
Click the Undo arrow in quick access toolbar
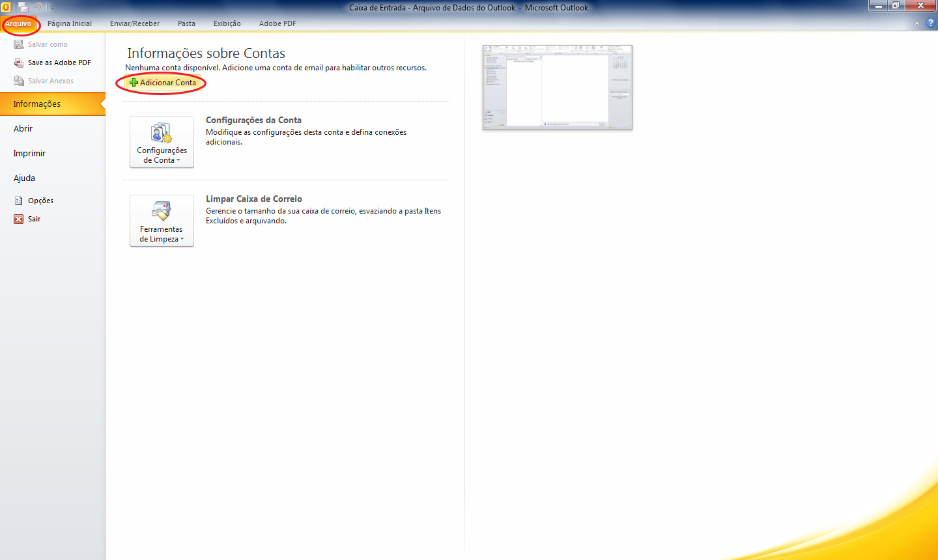click(38, 7)
